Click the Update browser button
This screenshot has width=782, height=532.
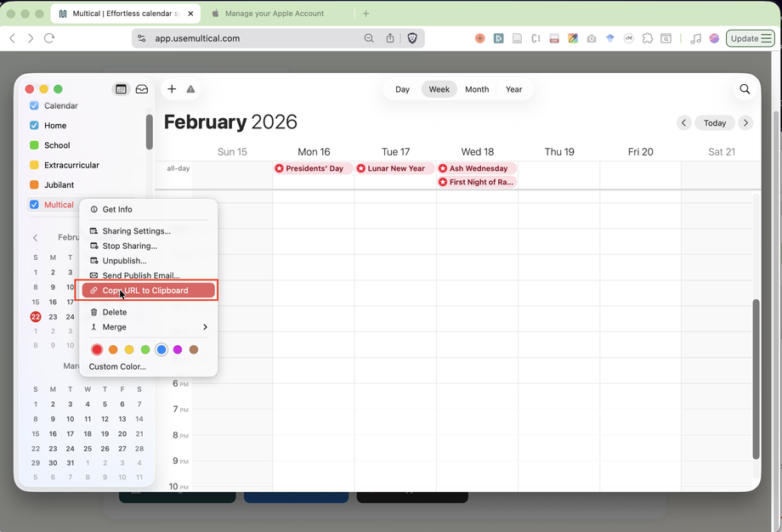749,38
